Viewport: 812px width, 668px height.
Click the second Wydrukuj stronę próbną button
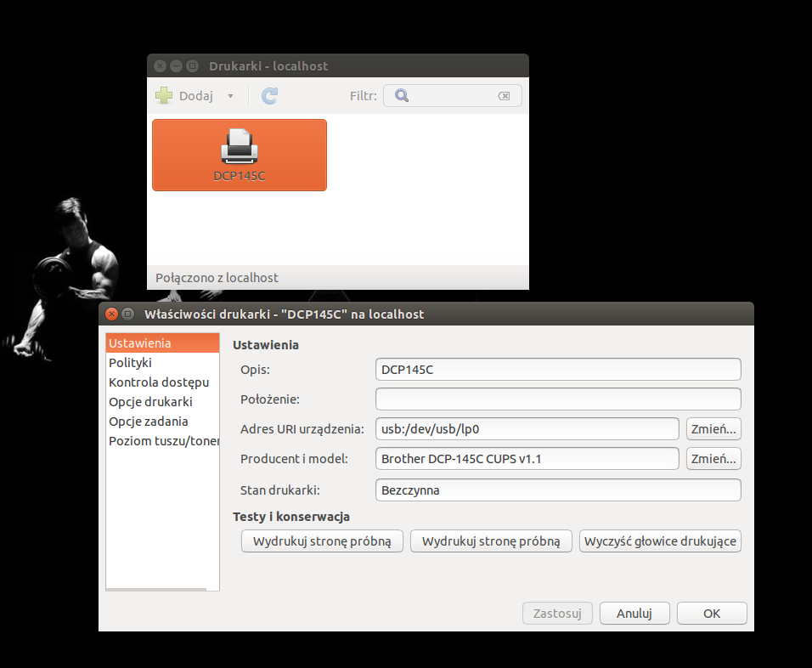point(491,541)
